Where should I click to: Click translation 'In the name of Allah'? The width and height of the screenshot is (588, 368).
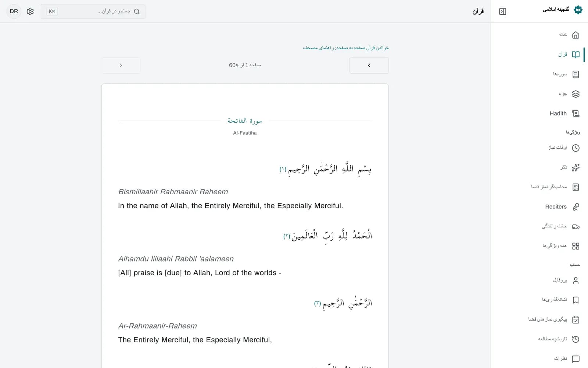click(230, 206)
